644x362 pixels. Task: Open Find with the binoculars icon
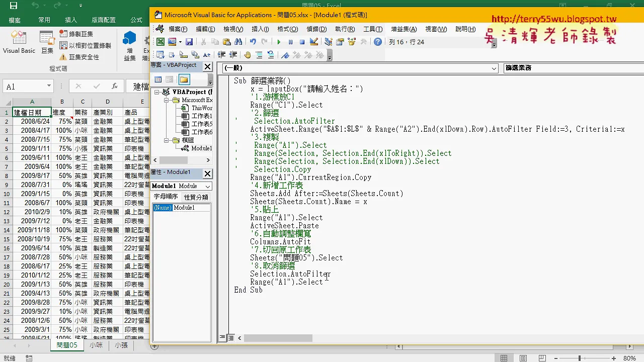click(238, 42)
